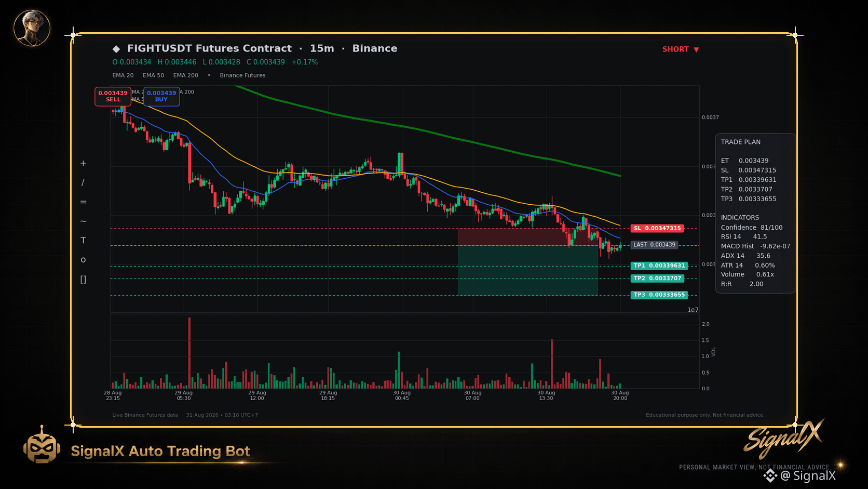This screenshot has height=489, width=868.
Task: Click the red SELL 0.003439 button
Action: point(113,96)
